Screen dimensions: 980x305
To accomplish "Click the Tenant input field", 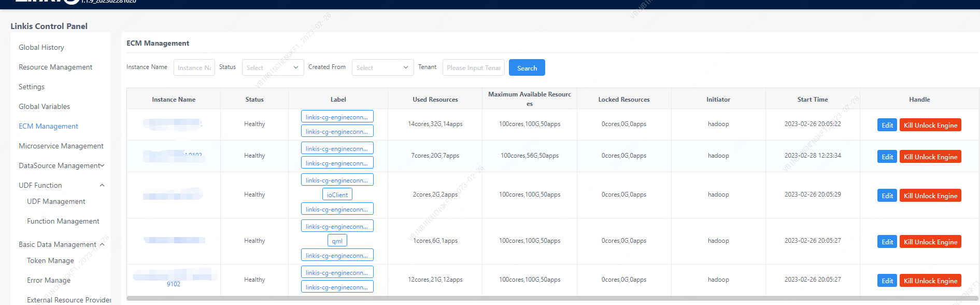I will point(473,68).
